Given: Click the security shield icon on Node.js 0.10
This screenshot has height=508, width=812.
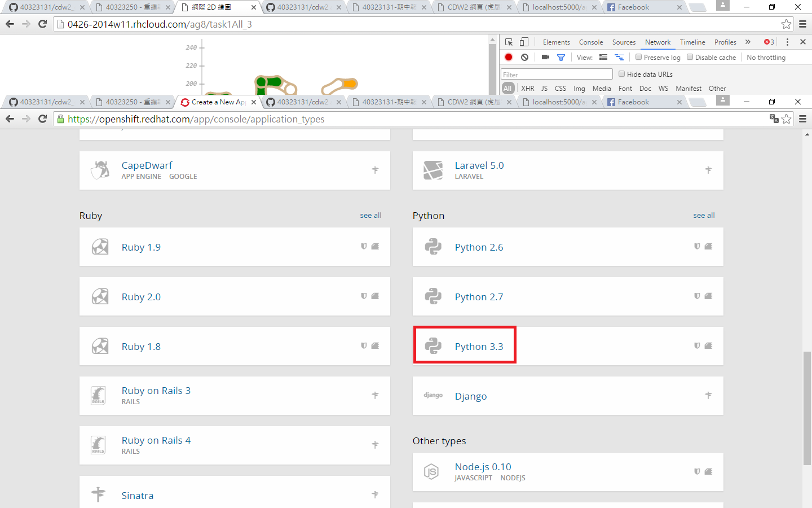Looking at the screenshot, I should 697,471.
